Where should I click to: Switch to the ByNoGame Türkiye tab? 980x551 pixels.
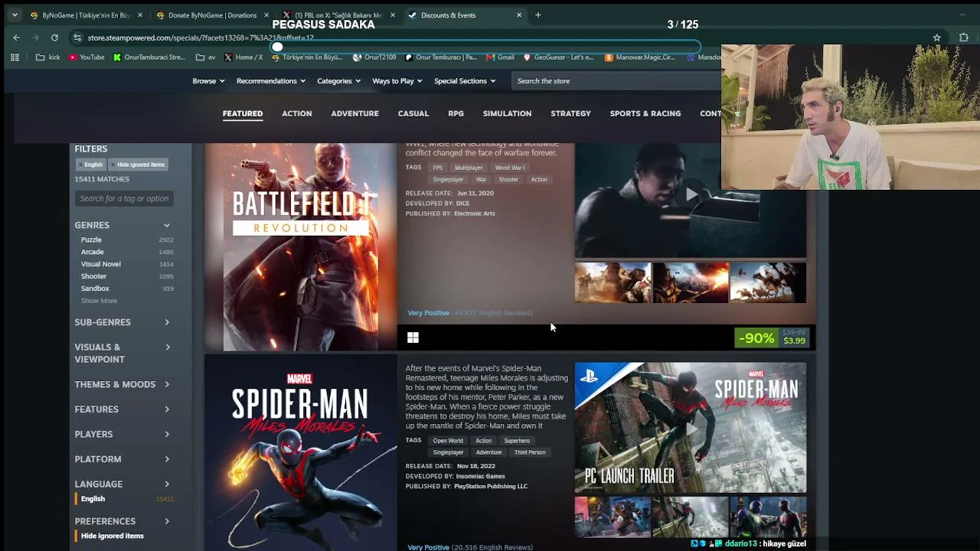pyautogui.click(x=86, y=15)
